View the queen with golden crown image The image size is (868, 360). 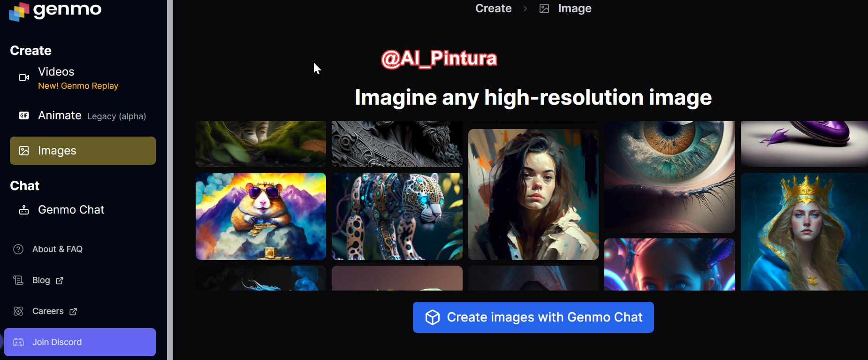(x=804, y=231)
